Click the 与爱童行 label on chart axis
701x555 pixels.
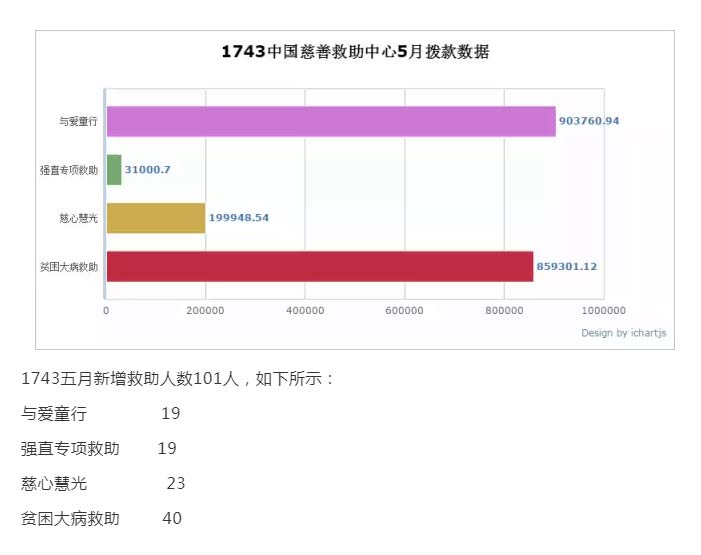pos(78,121)
